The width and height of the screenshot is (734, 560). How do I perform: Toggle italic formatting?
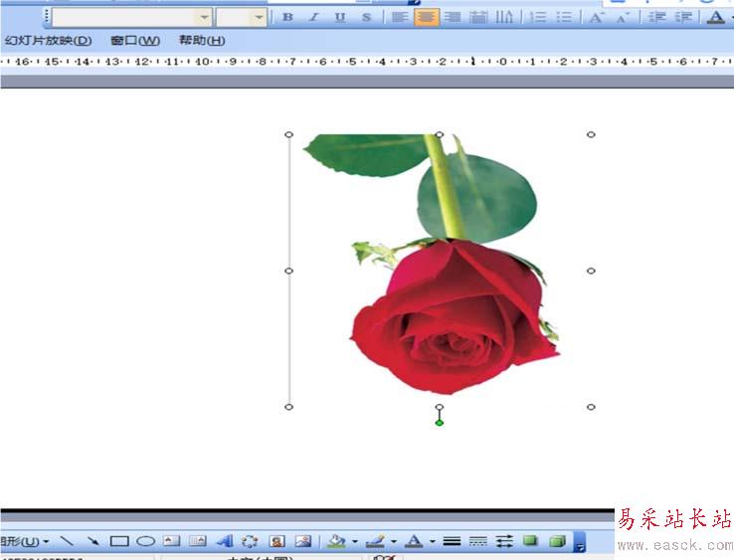313,17
